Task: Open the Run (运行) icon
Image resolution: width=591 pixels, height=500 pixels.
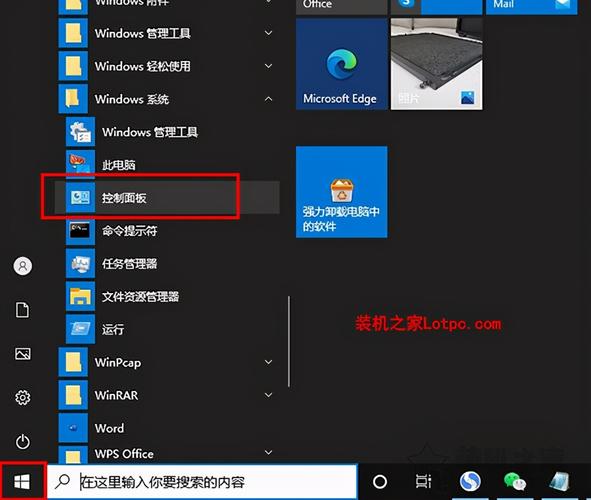Action: (x=80, y=329)
